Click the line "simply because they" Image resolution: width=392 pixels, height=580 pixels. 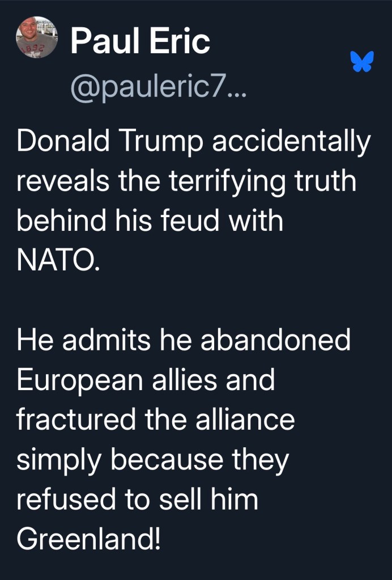(152, 459)
